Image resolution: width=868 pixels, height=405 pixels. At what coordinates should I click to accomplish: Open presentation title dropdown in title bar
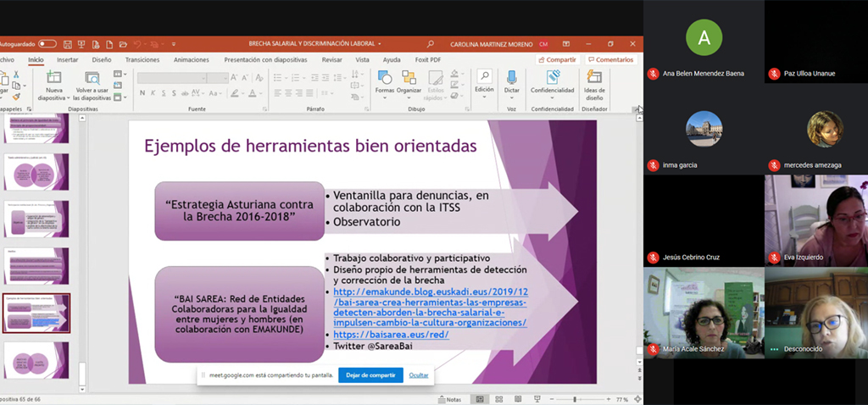[379, 43]
